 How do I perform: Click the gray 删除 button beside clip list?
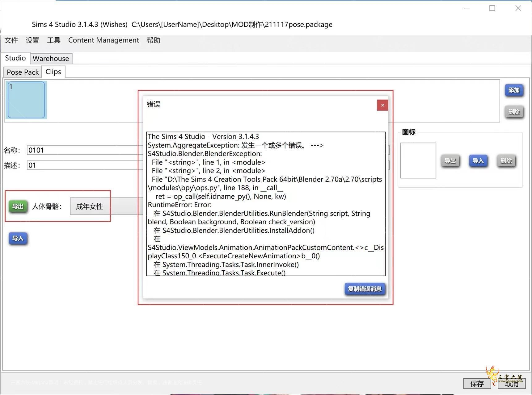514,112
